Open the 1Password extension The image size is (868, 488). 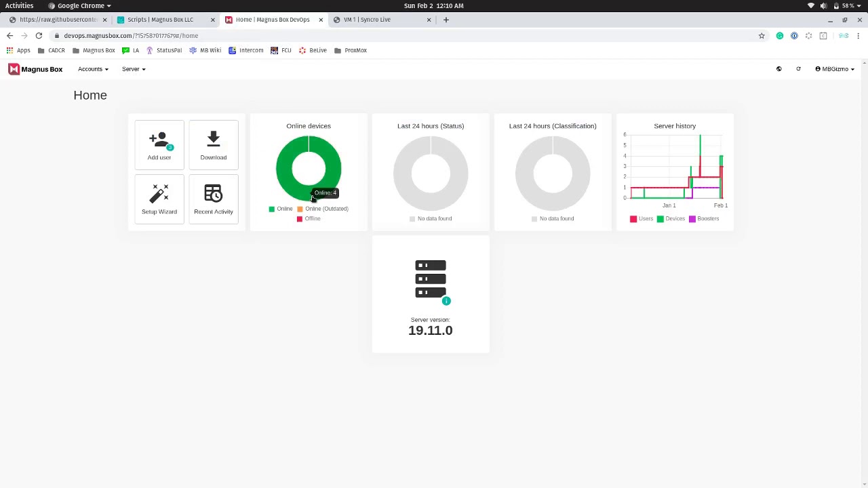[794, 36]
